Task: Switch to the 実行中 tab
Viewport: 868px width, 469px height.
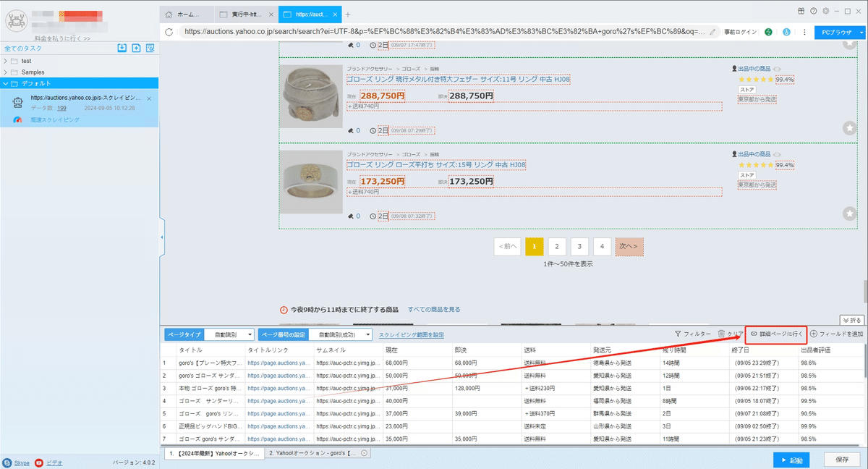Action: coord(247,14)
